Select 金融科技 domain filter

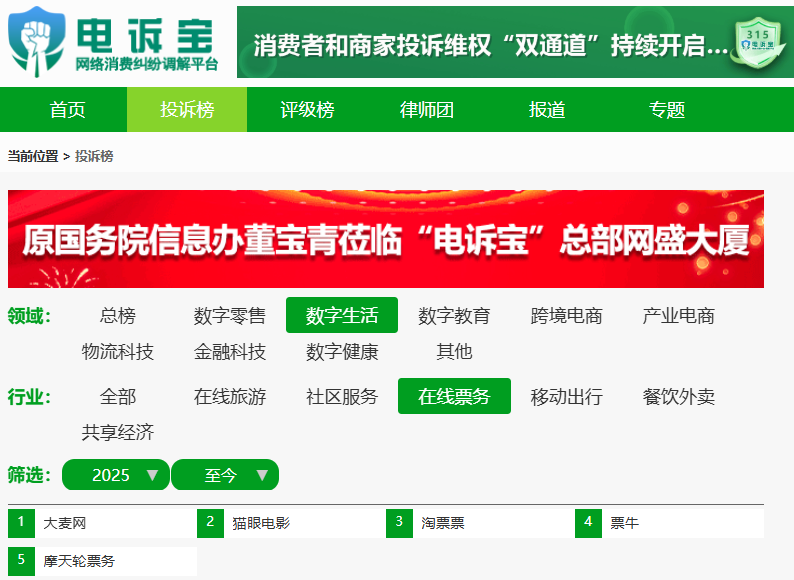click(x=229, y=351)
